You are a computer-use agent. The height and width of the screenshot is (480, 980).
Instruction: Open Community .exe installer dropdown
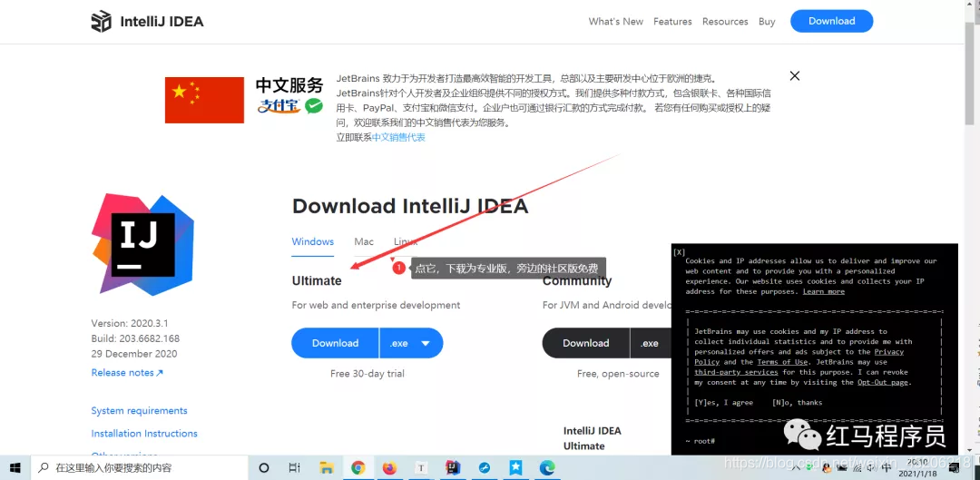[x=651, y=343]
